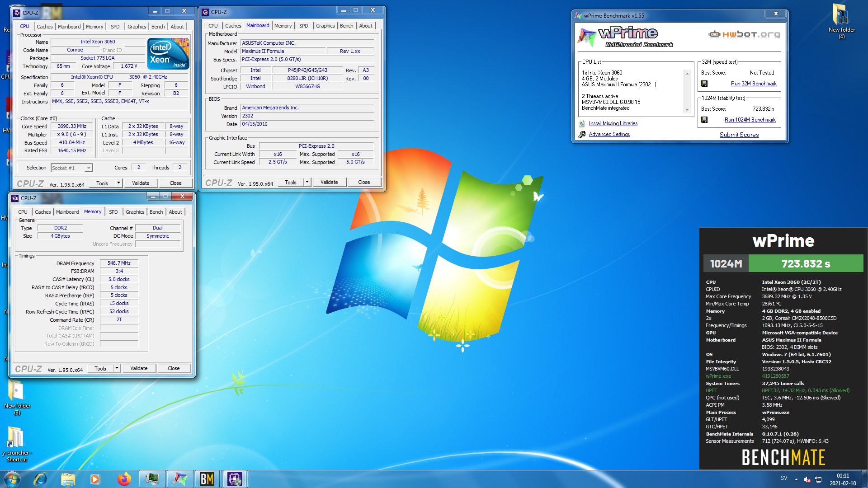Click the Core Voltage value 1.672 V
This screenshot has width=868, height=488.
(x=129, y=66)
